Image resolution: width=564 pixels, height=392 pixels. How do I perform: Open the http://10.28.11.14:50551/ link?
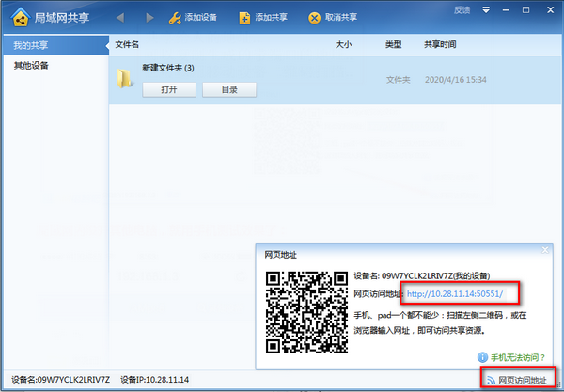pyautogui.click(x=455, y=294)
